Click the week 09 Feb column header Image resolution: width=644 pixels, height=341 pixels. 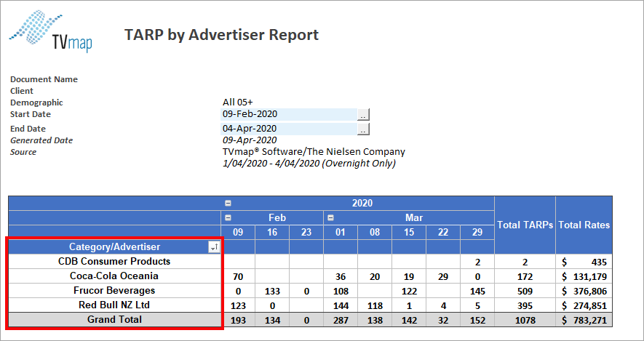tap(238, 232)
